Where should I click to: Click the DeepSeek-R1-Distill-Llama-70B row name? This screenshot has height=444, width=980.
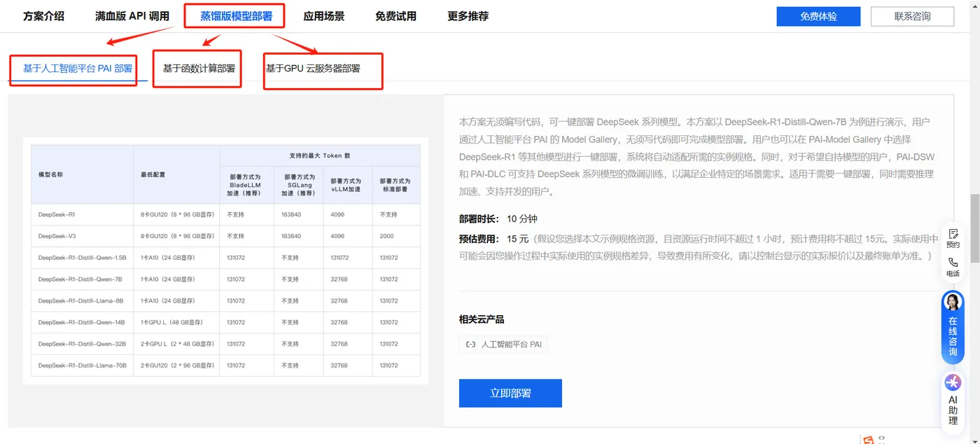point(82,366)
